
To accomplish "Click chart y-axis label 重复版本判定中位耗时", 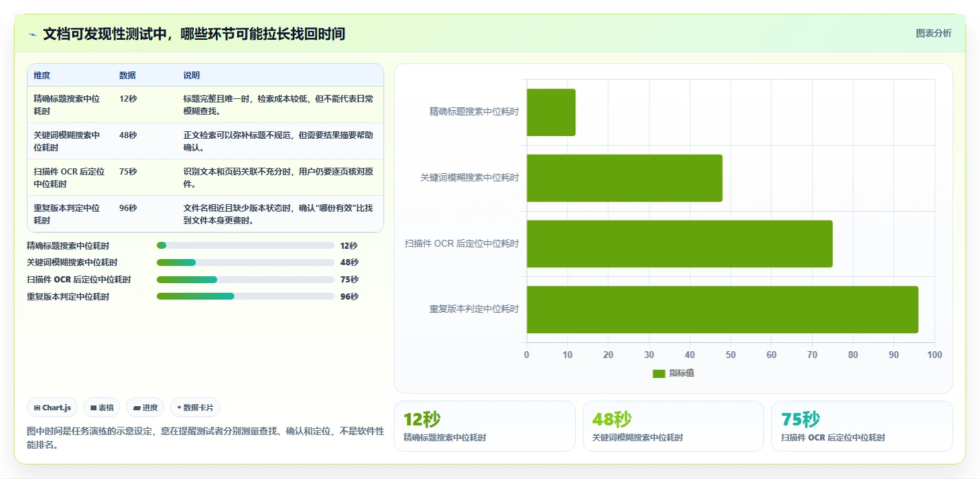I will (474, 309).
